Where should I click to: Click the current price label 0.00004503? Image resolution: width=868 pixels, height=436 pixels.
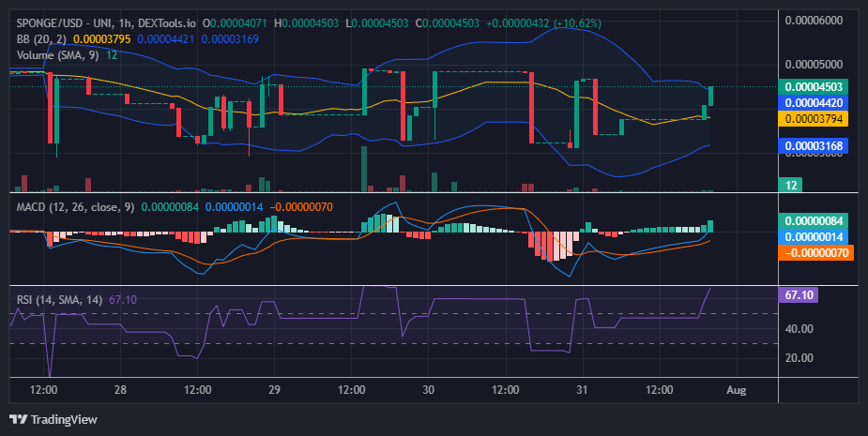point(814,87)
